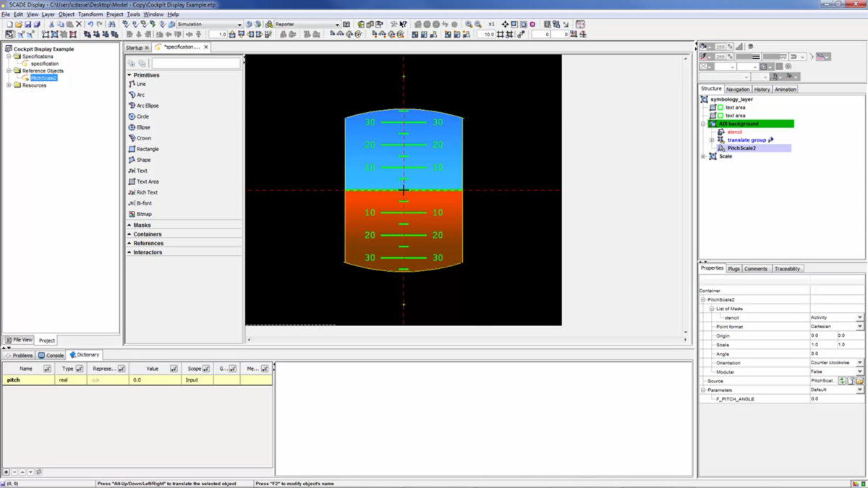Viewport: 868px width, 488px height.
Task: Pick the Circle primitive tool
Action: [x=132, y=116]
